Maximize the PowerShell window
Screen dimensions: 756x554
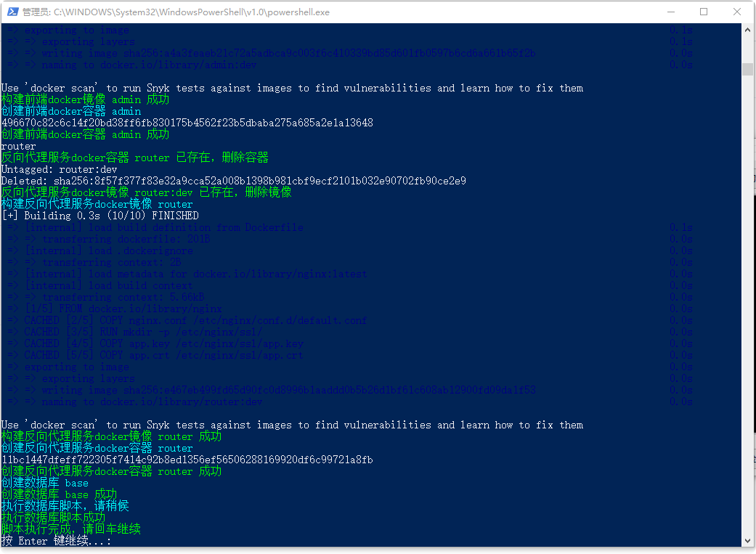click(x=704, y=12)
